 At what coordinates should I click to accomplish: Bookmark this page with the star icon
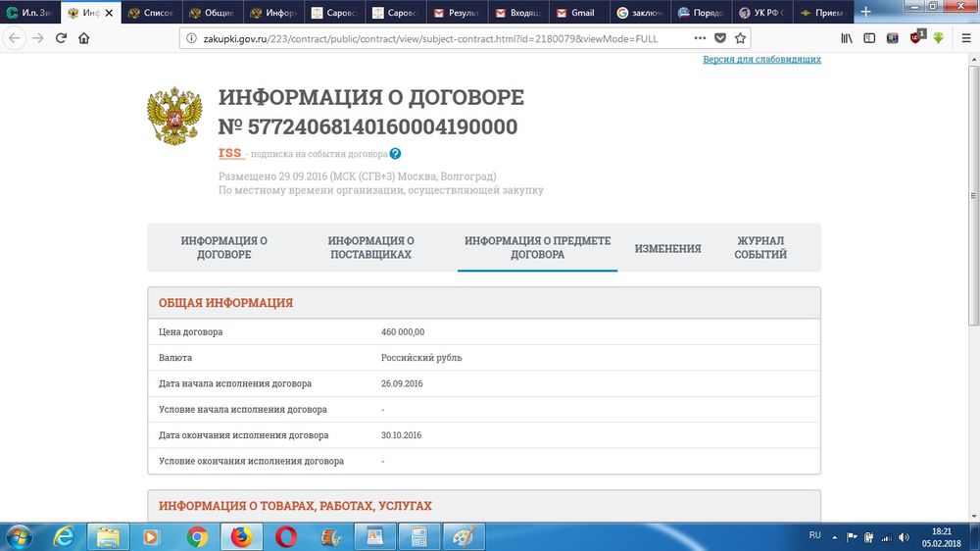(741, 38)
